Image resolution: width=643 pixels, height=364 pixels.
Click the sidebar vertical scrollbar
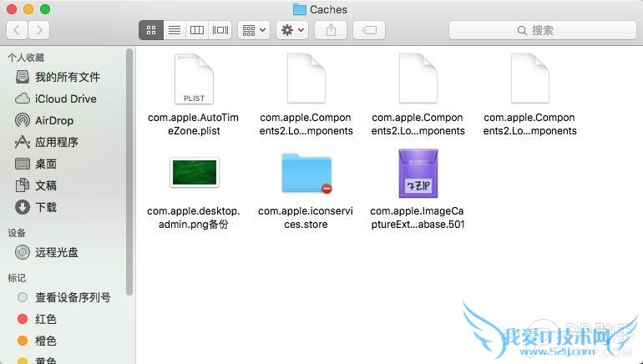pyautogui.click(x=129, y=172)
